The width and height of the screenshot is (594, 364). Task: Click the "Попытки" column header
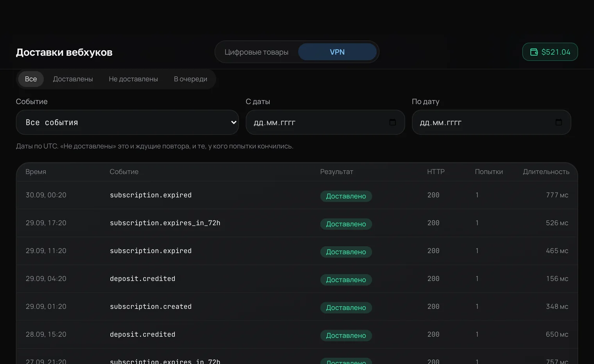coord(489,172)
